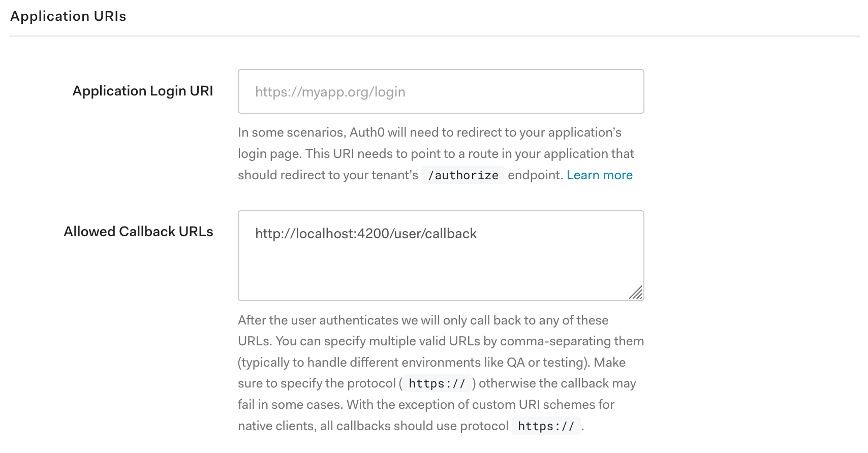This screenshot has height=453, width=868.
Task: Click the textarea resize handle
Action: [636, 293]
